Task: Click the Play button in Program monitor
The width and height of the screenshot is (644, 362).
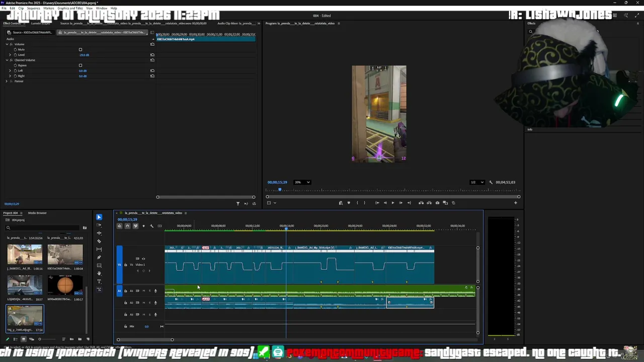Action: [x=393, y=203]
